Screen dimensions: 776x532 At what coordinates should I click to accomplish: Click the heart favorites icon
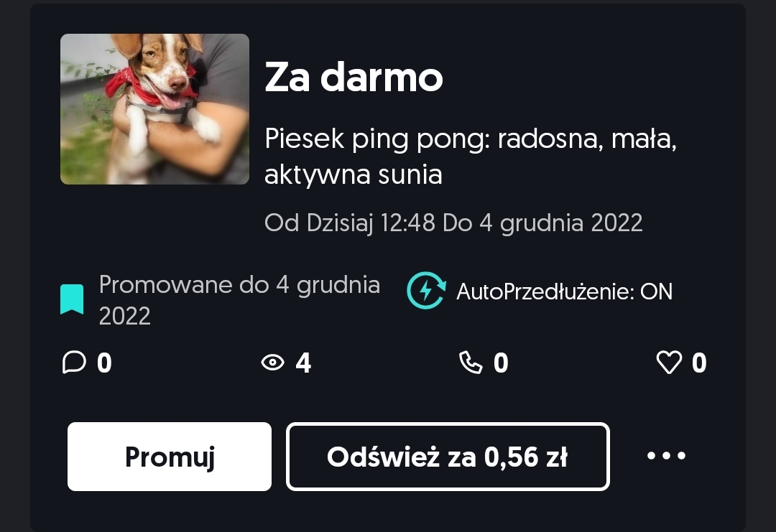point(669,363)
